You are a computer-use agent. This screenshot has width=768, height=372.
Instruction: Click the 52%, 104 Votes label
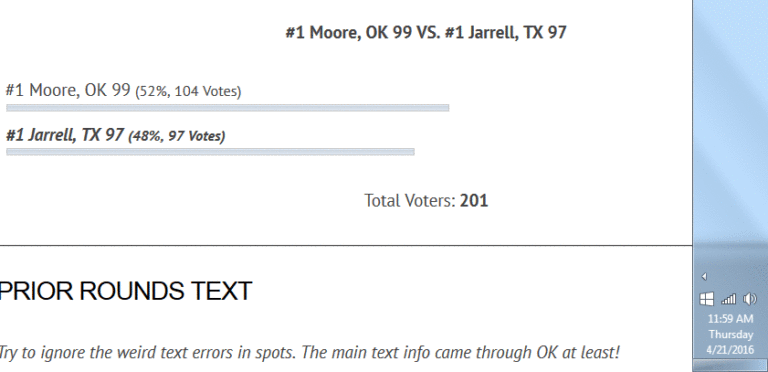[x=188, y=92]
